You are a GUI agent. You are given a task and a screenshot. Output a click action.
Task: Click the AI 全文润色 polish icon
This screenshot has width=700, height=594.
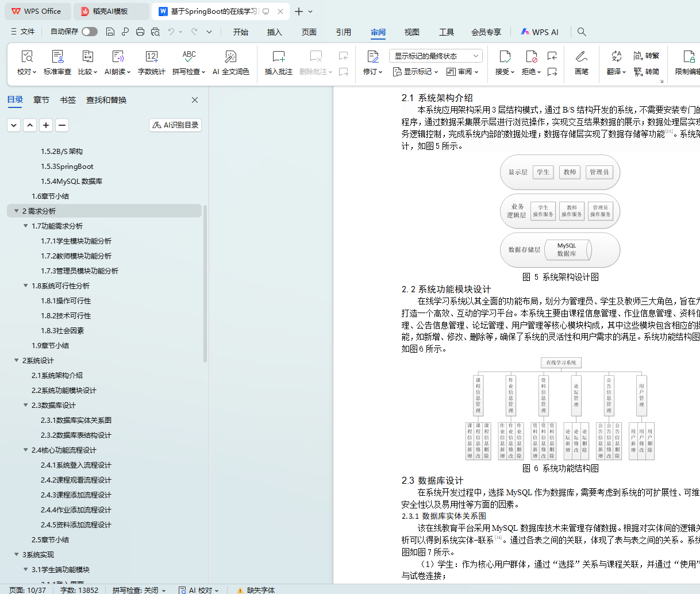230,57
